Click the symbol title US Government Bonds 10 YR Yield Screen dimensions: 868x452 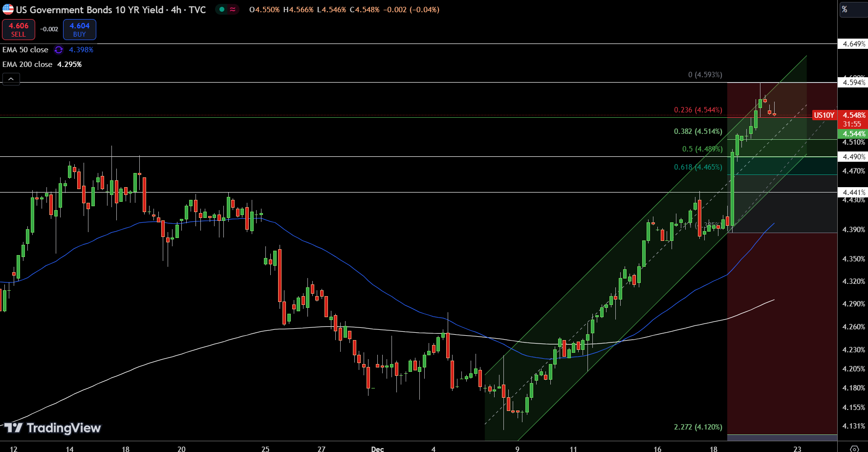tap(90, 10)
